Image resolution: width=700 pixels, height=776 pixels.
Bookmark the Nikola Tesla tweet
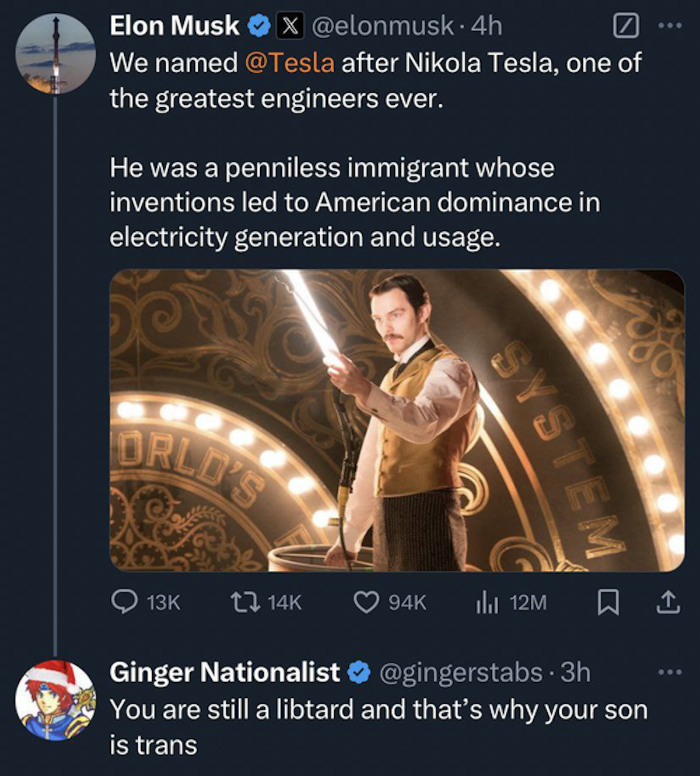pos(608,602)
